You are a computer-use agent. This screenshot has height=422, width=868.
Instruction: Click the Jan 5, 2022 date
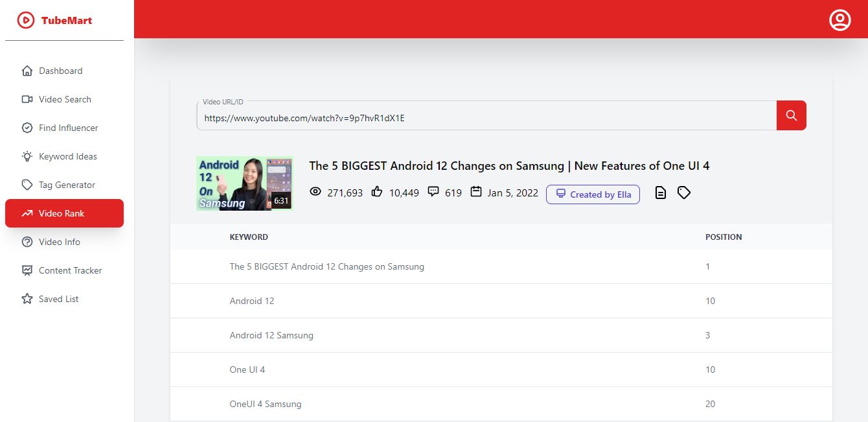pyautogui.click(x=513, y=193)
